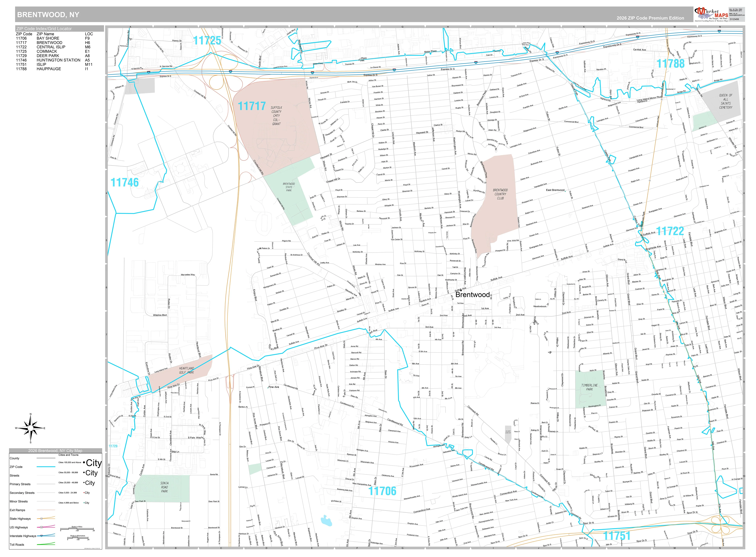Screen dimensions: 756x557
Task: Click the 'Exit Ramps' legend entry
Action: click(18, 510)
